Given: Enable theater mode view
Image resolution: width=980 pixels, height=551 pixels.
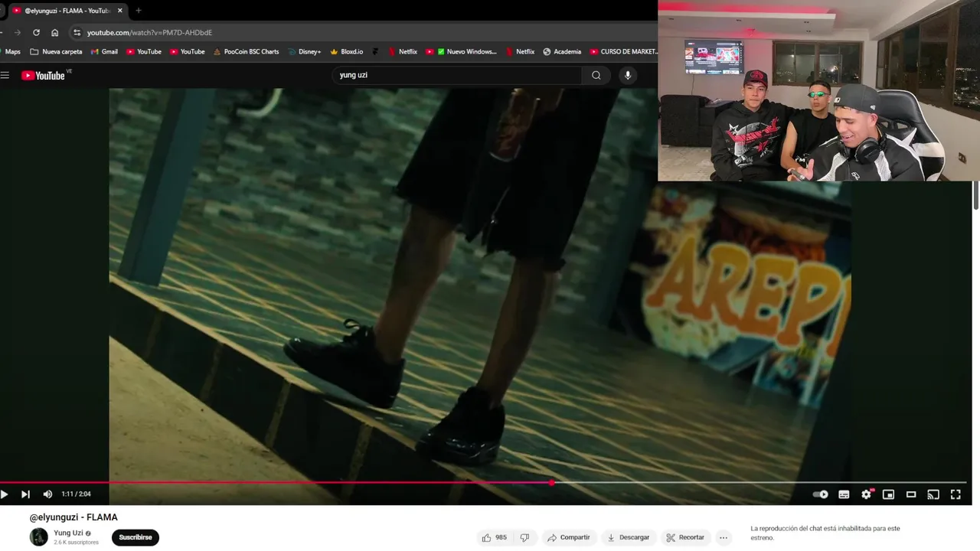Looking at the screenshot, I should coord(911,494).
